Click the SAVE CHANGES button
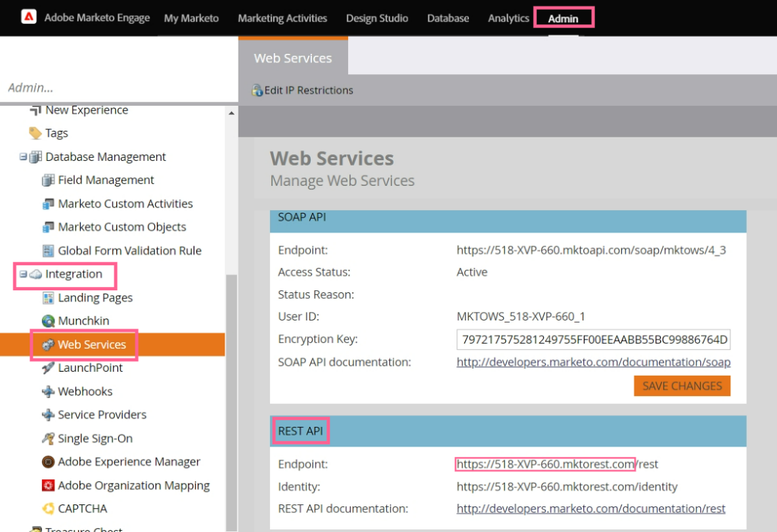This screenshot has width=777, height=532. click(x=682, y=386)
